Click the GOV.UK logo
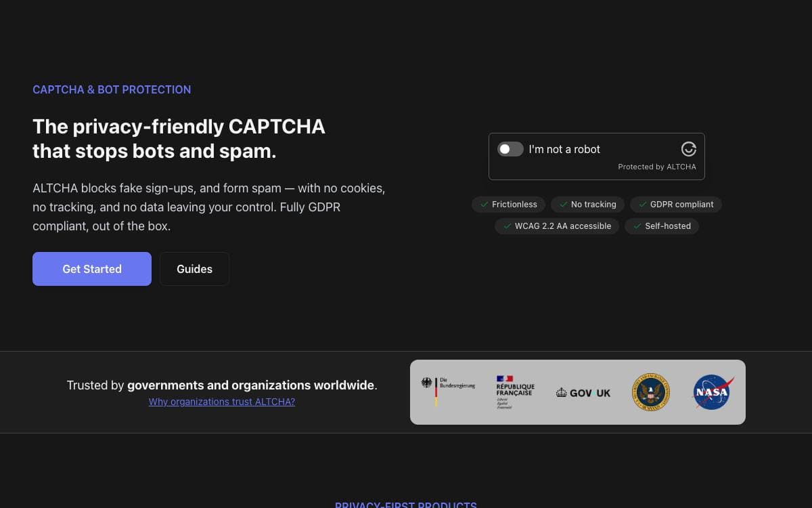 pos(583,393)
